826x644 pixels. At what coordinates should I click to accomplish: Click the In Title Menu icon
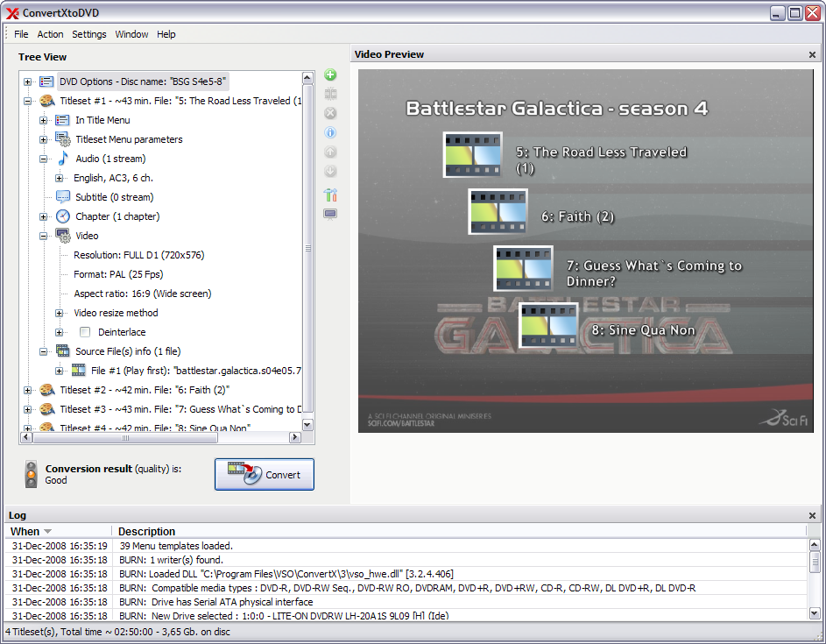63,120
